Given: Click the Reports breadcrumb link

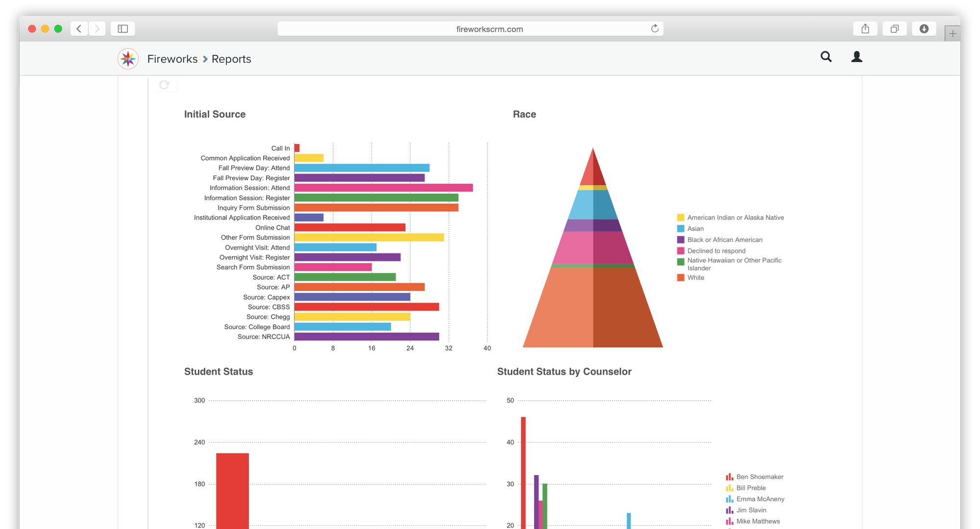Looking at the screenshot, I should click(x=231, y=59).
